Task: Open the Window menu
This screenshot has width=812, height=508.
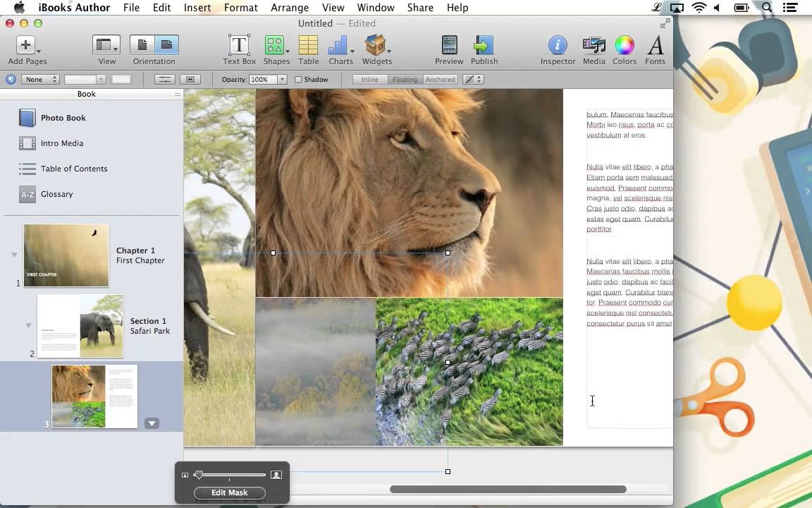Action: 376,8
